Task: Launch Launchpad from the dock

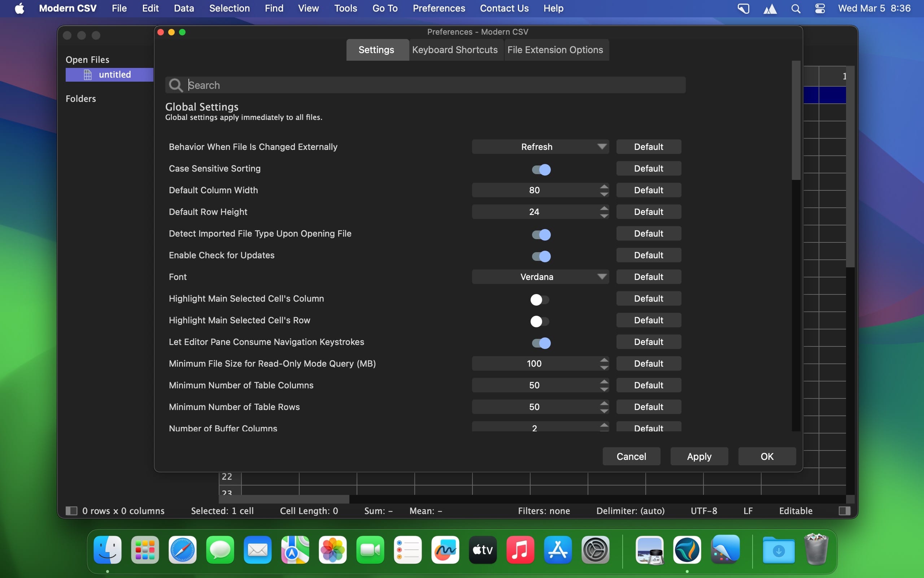Action: click(145, 550)
